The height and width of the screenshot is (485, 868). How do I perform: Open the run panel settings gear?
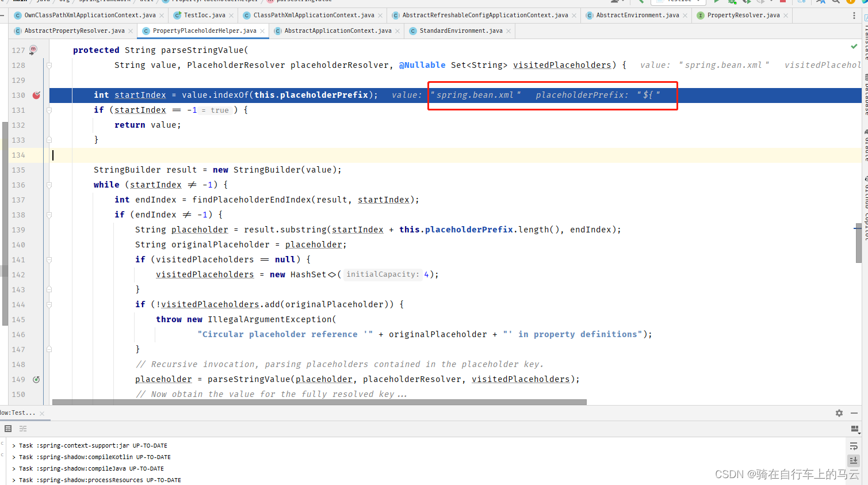(839, 413)
